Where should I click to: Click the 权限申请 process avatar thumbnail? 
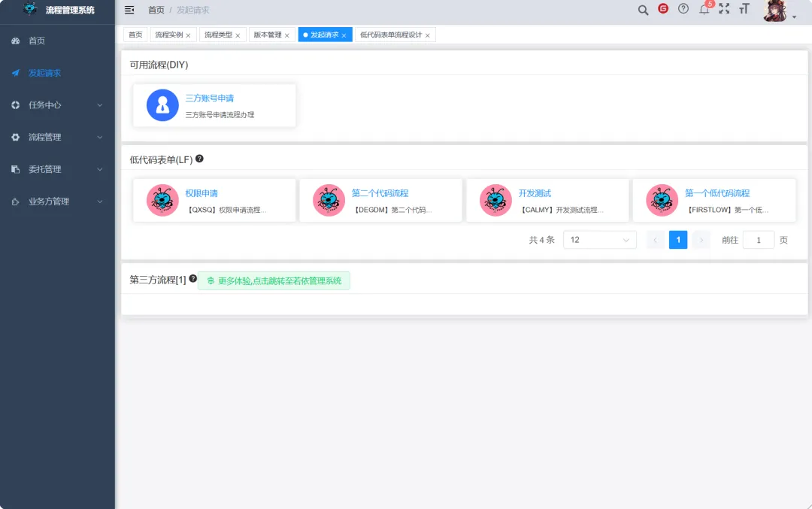162,201
